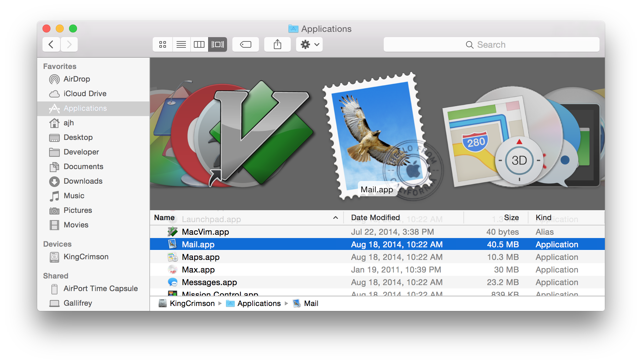Sort by the Date Modified column
The height and width of the screenshot is (364, 642).
click(x=403, y=217)
